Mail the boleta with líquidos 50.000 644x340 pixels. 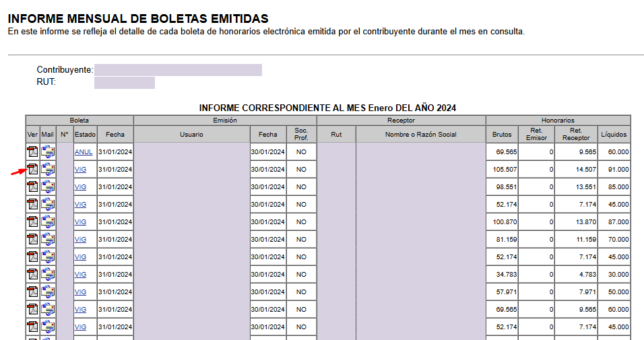[x=48, y=292]
